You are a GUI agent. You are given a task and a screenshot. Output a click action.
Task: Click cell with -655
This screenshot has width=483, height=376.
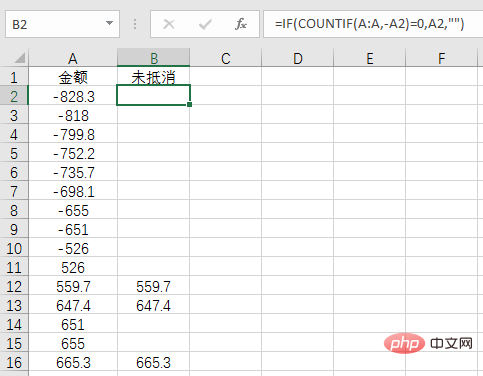[x=73, y=210]
